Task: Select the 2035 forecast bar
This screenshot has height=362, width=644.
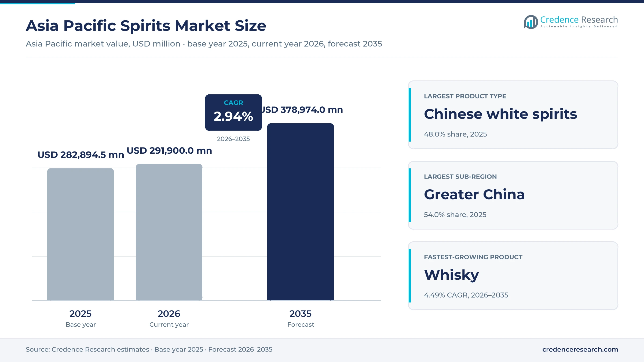Action: (x=301, y=212)
